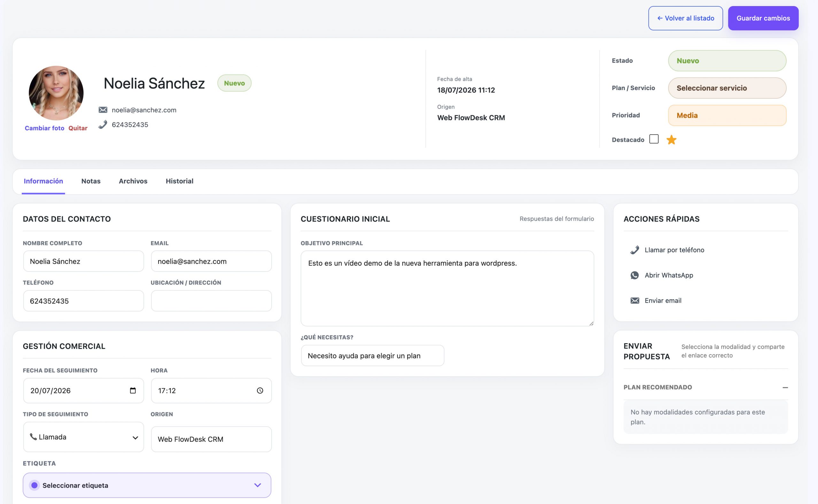Click the Origen field with Web FlowDesk CRM
The width and height of the screenshot is (818, 504).
click(211, 439)
